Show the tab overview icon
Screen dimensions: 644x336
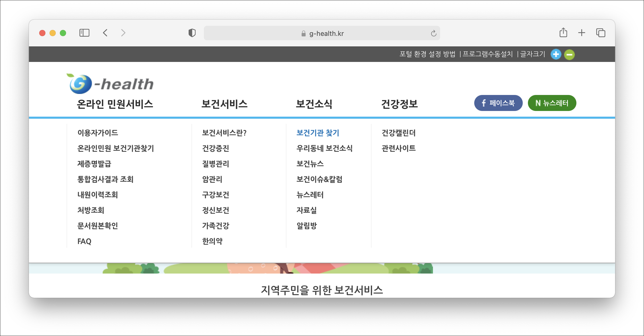click(601, 33)
